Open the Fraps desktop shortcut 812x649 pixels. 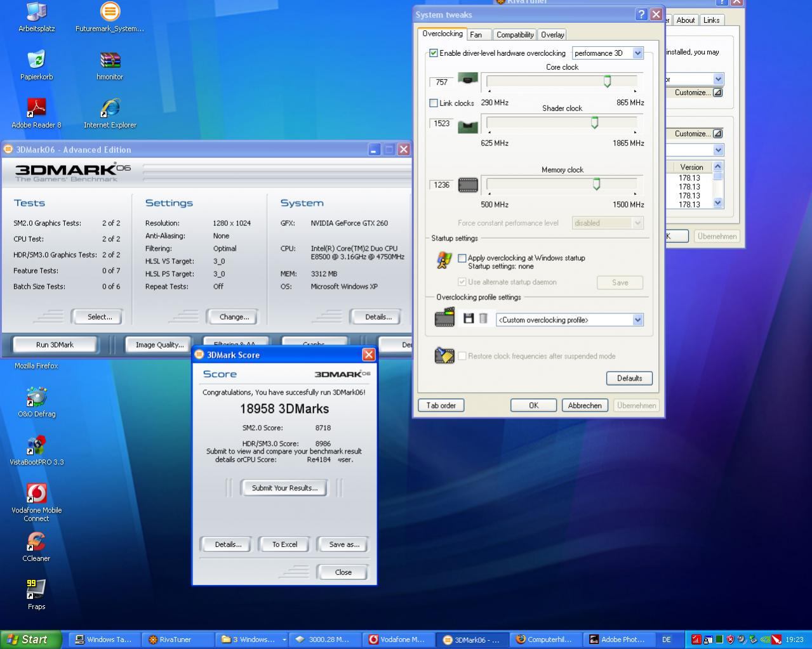(36, 589)
